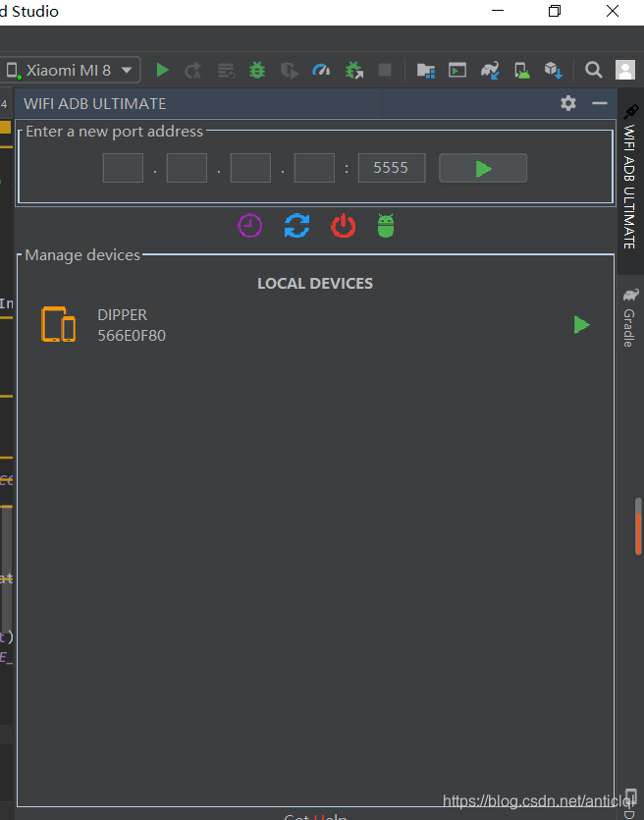
Task: Click the red power restart ADB icon
Action: 344,226
